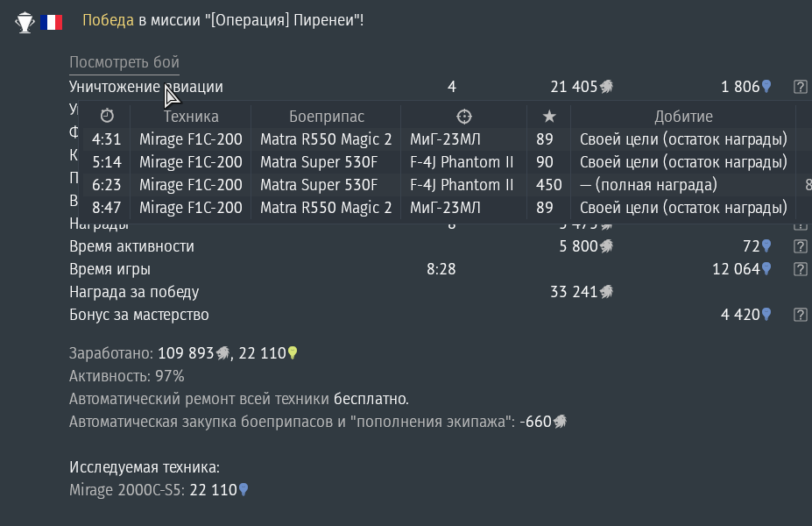Click the trophy victory icon

tap(25, 22)
